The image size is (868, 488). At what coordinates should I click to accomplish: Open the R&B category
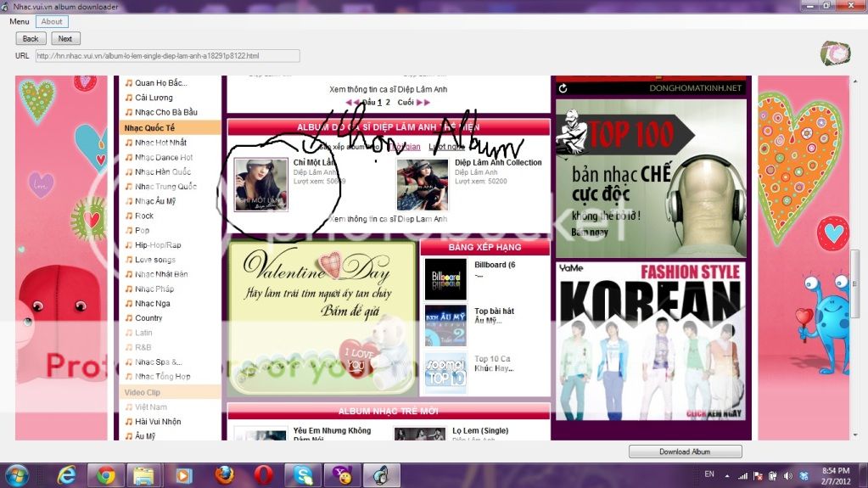tap(143, 347)
